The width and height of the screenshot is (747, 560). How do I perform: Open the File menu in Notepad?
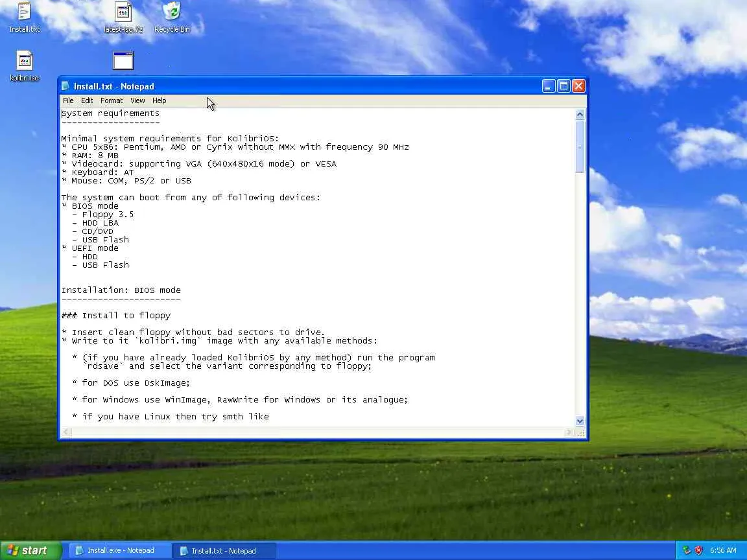68,100
